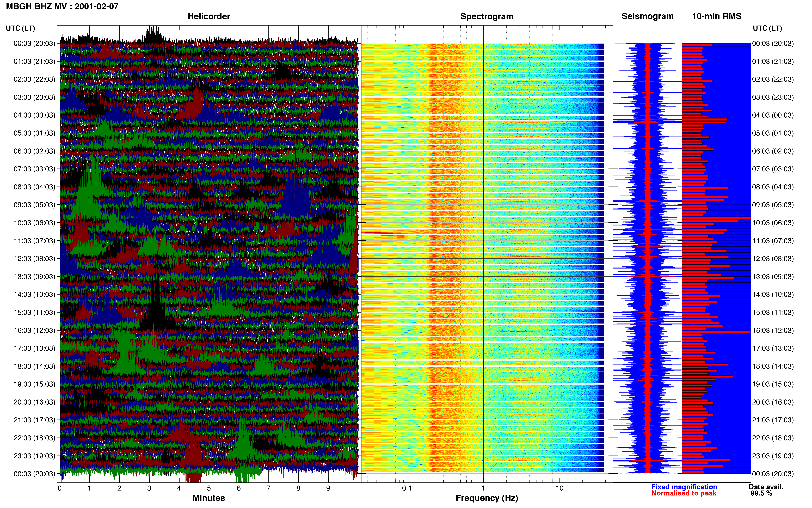Click '13:03 (09:03)' on the right time axis
Image resolution: width=812 pixels, height=508 pixels.
[x=773, y=277]
